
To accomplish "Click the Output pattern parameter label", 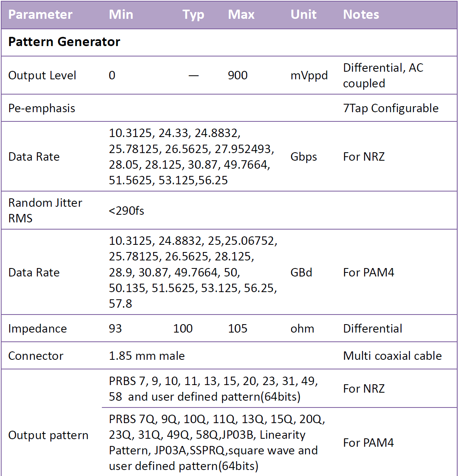I will coord(48,435).
